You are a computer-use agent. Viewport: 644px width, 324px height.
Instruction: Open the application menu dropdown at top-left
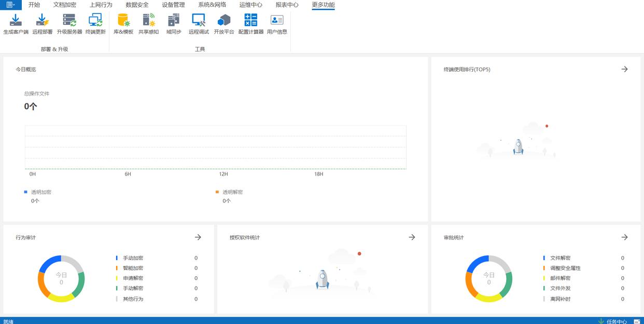tap(11, 5)
